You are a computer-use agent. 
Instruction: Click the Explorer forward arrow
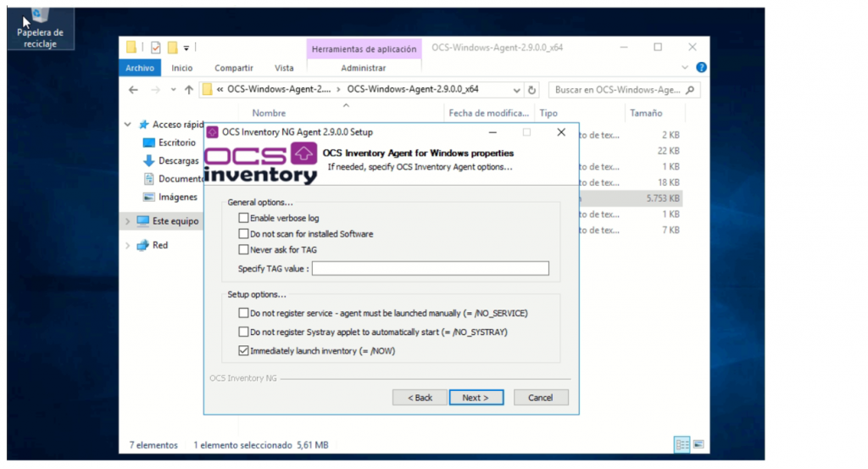click(156, 90)
